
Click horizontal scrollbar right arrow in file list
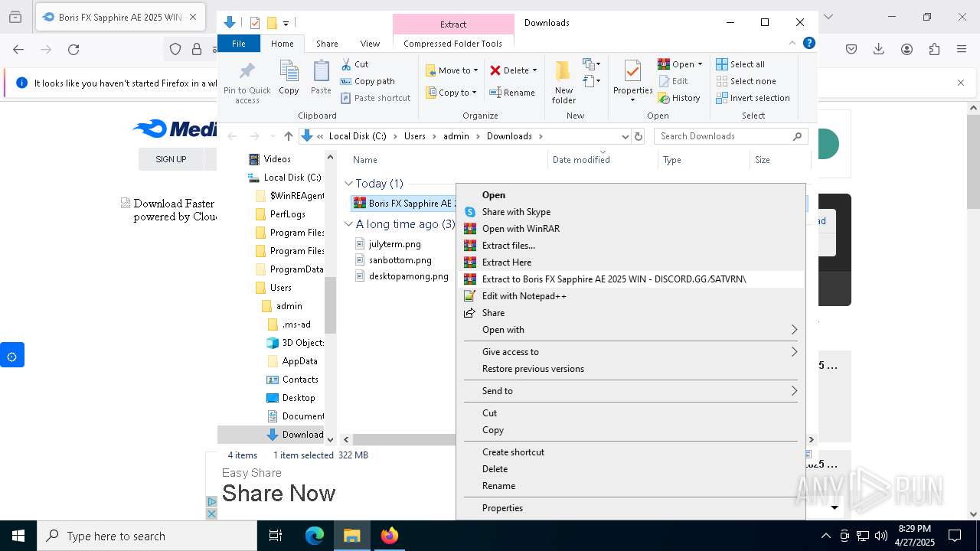[x=812, y=439]
